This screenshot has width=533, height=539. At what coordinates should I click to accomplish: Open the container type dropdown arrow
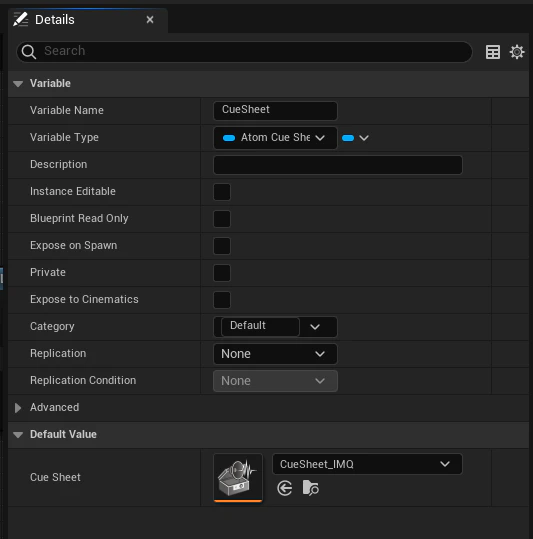tap(364, 138)
